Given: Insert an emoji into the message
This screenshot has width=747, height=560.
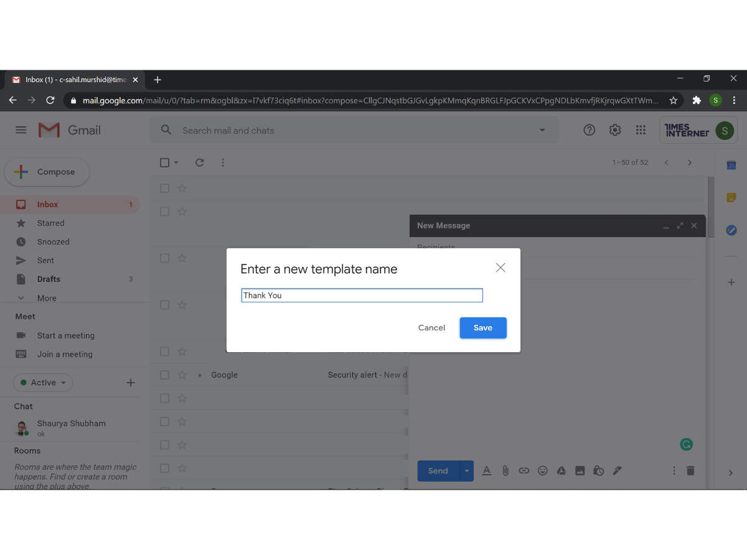Looking at the screenshot, I should click(x=542, y=470).
